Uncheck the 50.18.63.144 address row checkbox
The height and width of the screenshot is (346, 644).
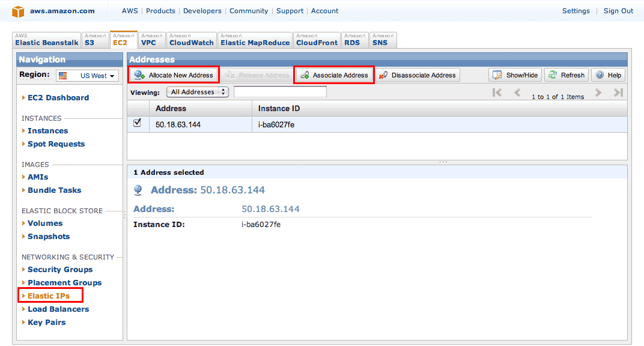pyautogui.click(x=137, y=123)
